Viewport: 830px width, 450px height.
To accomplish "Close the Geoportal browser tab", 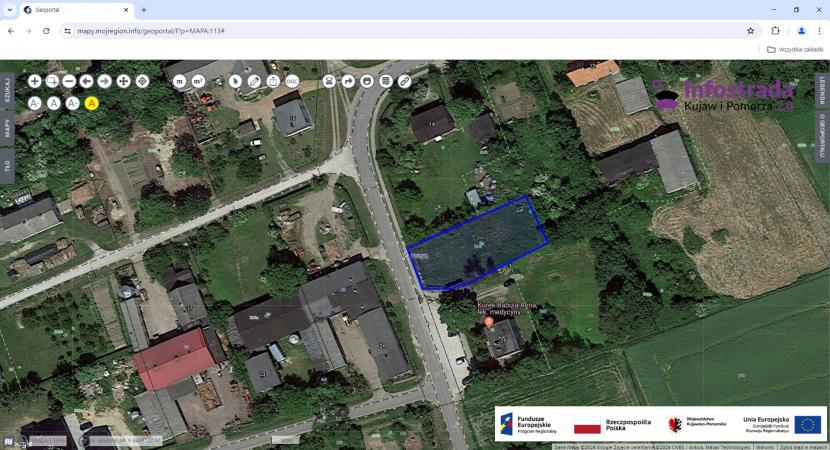I will click(x=126, y=10).
